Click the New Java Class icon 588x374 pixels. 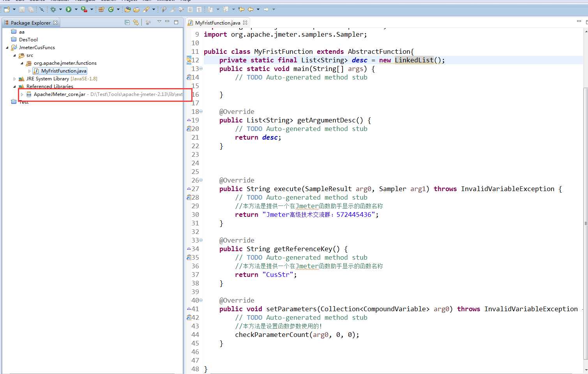click(111, 9)
